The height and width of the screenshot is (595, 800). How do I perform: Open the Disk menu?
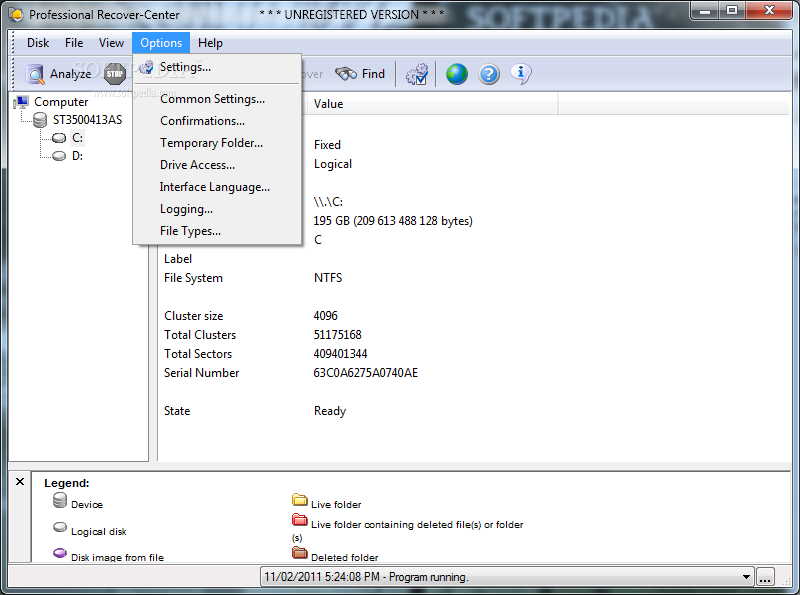38,43
